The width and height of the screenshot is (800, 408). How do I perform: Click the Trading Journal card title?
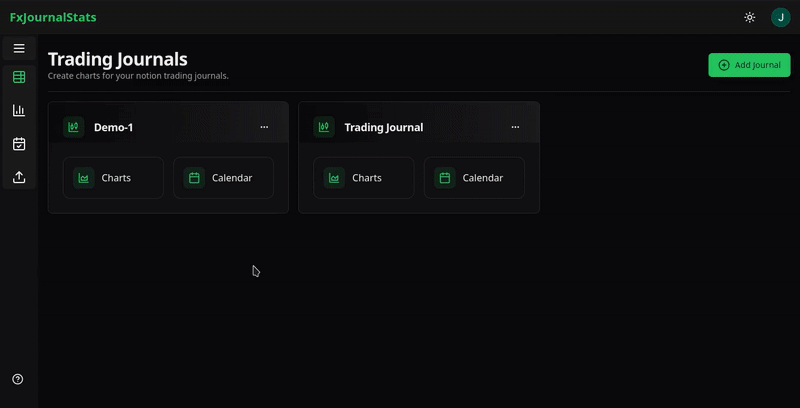tap(384, 128)
